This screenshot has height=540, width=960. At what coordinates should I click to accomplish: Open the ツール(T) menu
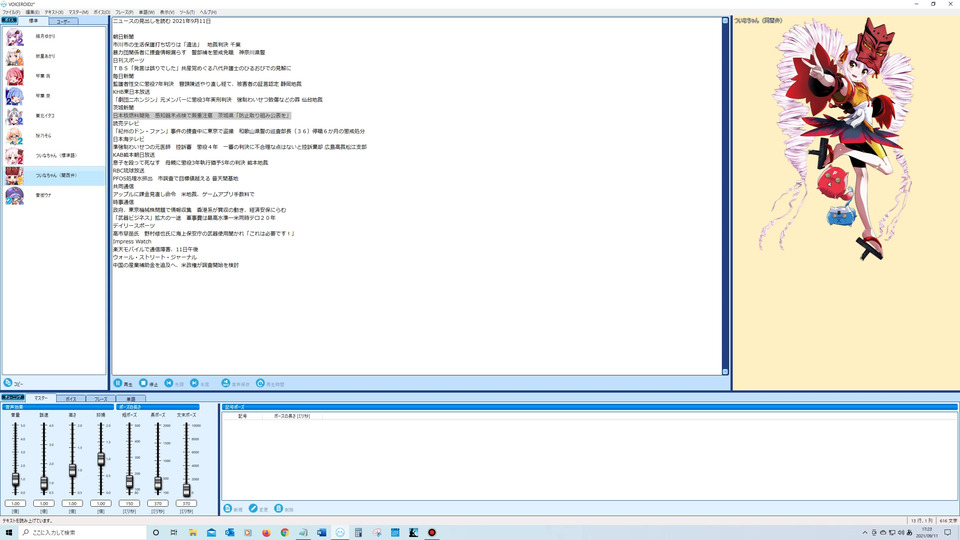[x=187, y=12]
